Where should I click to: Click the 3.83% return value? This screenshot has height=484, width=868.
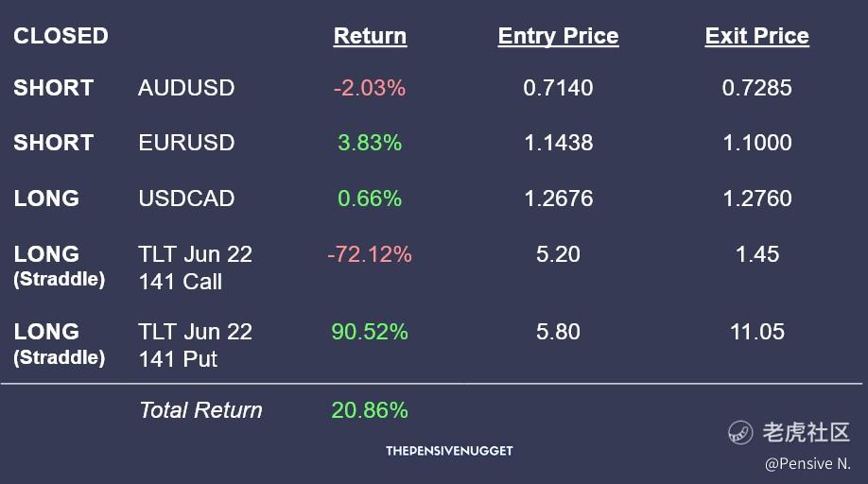click(x=370, y=143)
